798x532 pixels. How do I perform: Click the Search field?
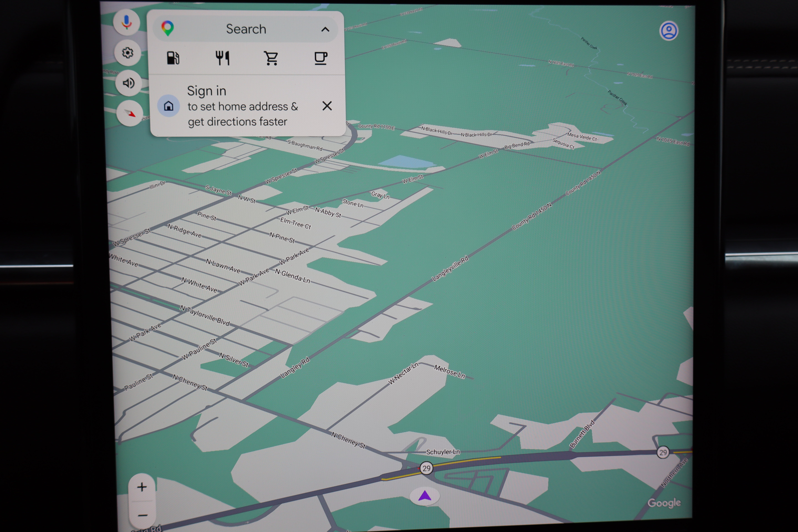(246, 29)
